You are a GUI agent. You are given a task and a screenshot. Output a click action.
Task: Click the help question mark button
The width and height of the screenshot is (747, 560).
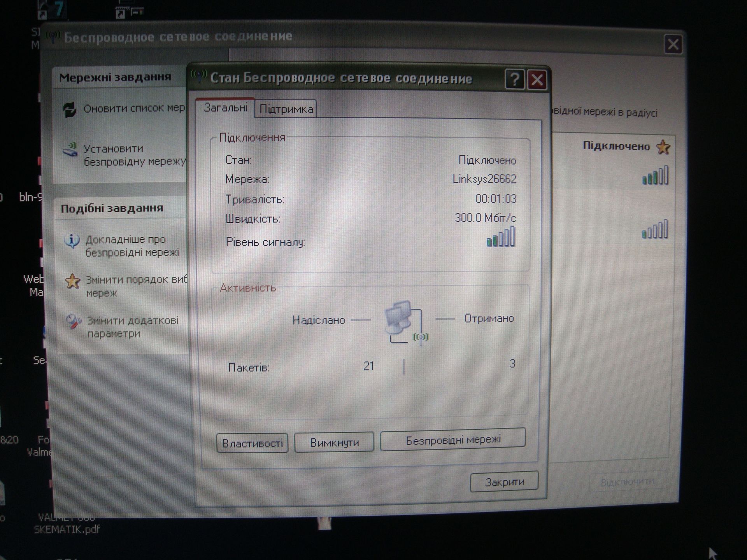[514, 80]
